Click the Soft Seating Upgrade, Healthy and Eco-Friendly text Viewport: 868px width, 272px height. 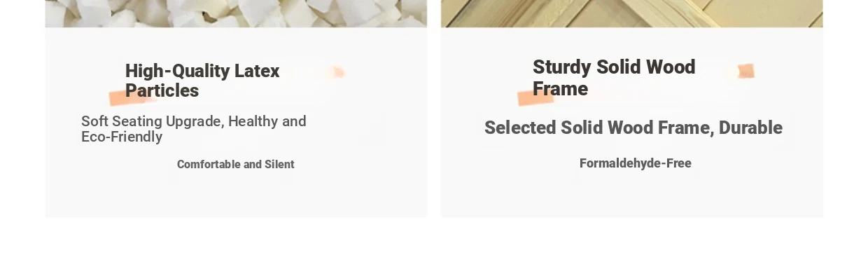[194, 129]
